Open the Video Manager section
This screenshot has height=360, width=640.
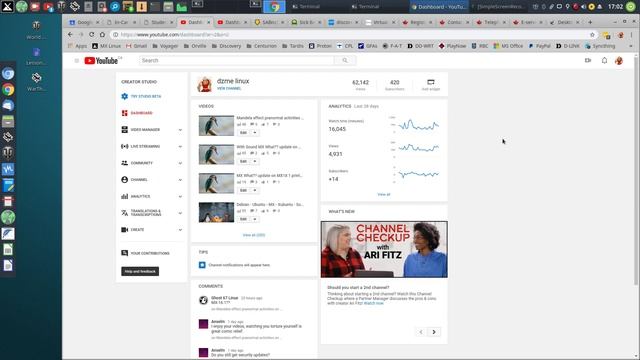click(145, 130)
